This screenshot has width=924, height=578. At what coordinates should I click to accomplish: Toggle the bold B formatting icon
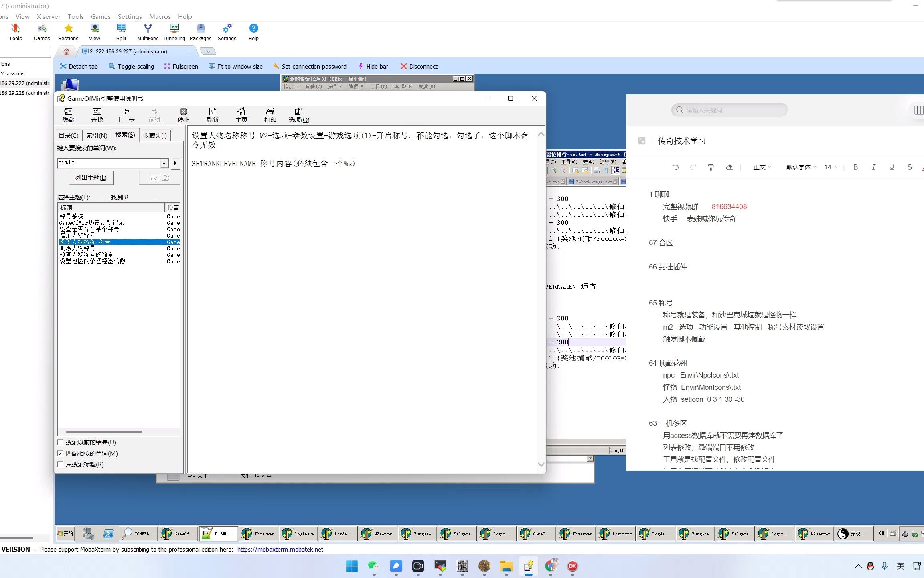855,167
